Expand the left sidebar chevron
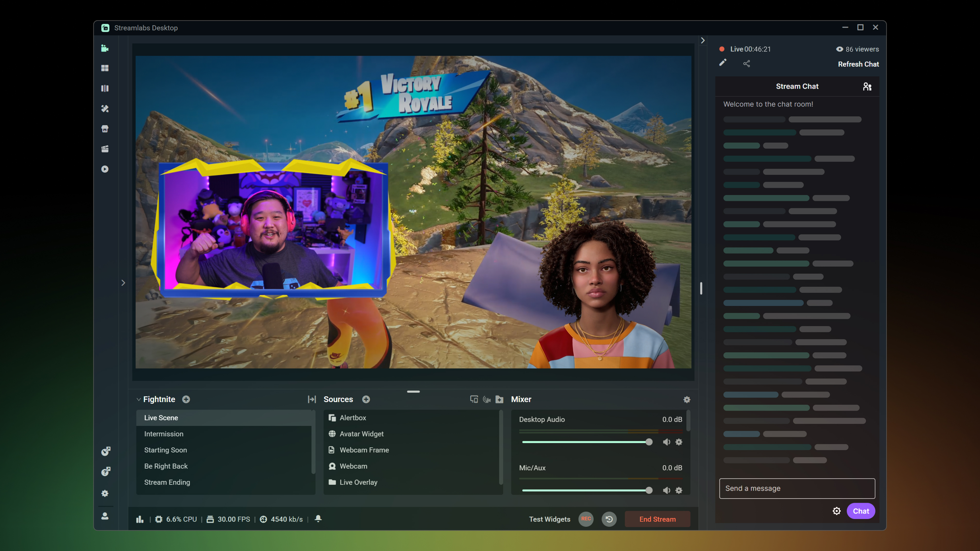 pyautogui.click(x=123, y=283)
